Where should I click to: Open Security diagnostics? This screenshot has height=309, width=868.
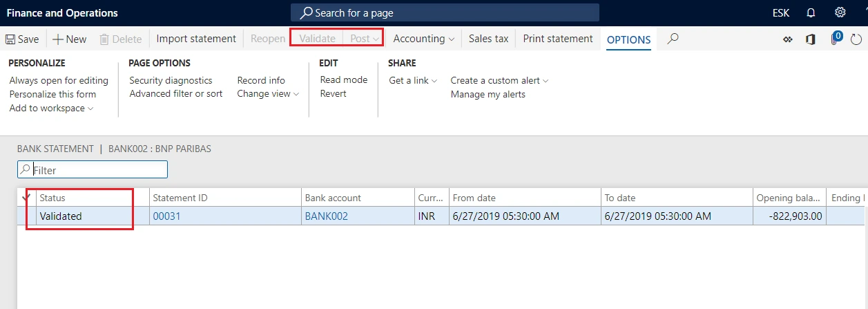(x=171, y=81)
